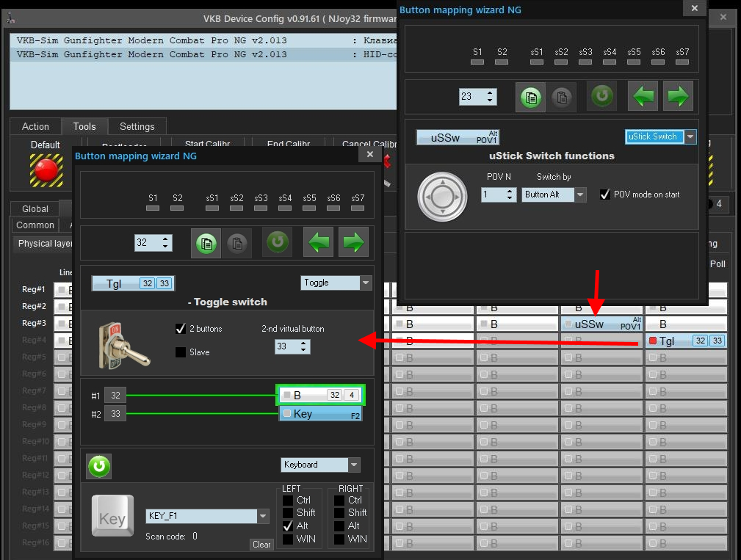
Task: Enable the Slave checkbox
Action: tap(181, 352)
